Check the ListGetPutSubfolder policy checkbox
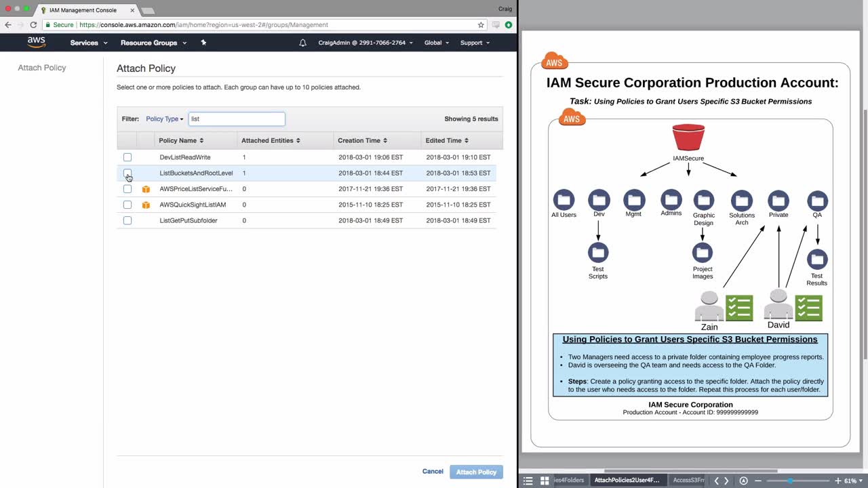The height and width of the screenshot is (488, 868). [127, 220]
